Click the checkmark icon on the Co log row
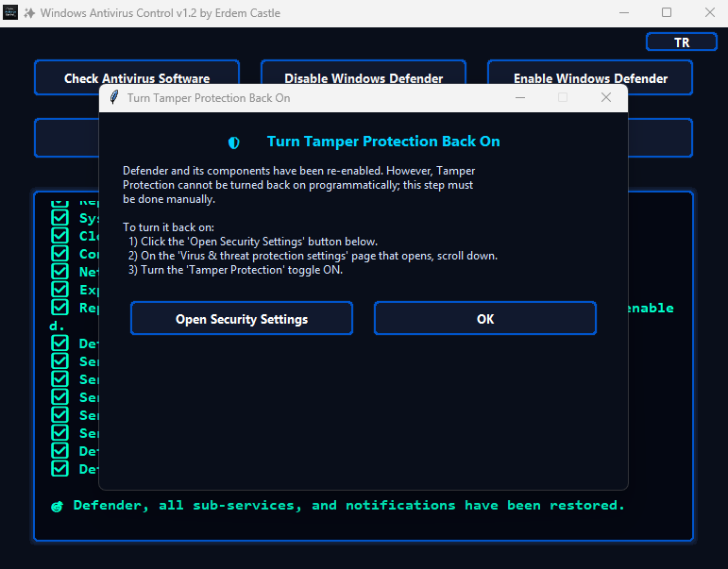Screen dimensions: 728x569 click(59, 254)
